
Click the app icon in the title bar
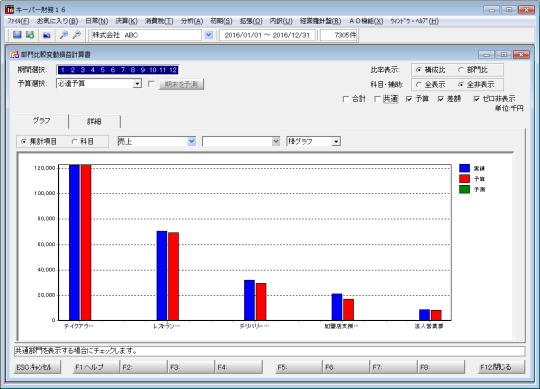9,10
